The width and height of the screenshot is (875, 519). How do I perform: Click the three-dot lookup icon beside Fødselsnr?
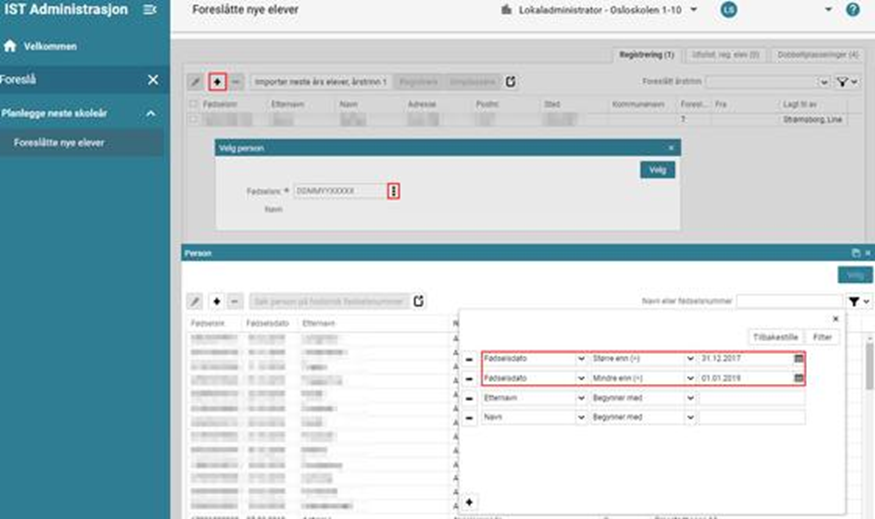(394, 190)
